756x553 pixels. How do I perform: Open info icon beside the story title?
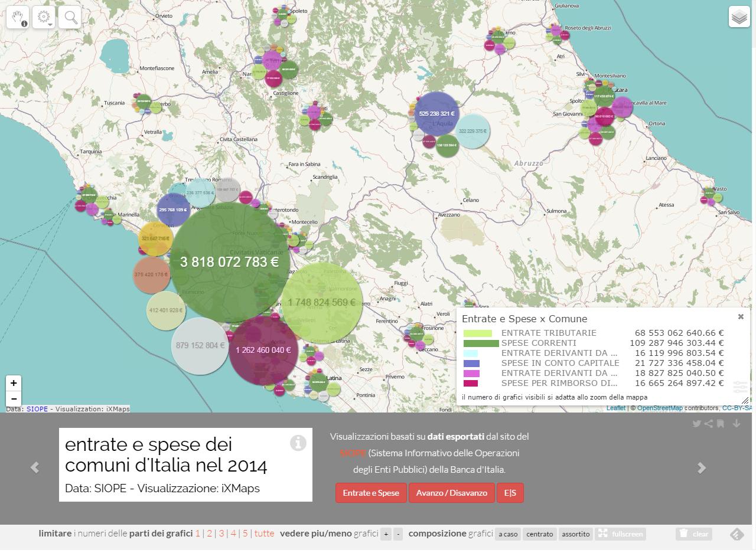298,443
